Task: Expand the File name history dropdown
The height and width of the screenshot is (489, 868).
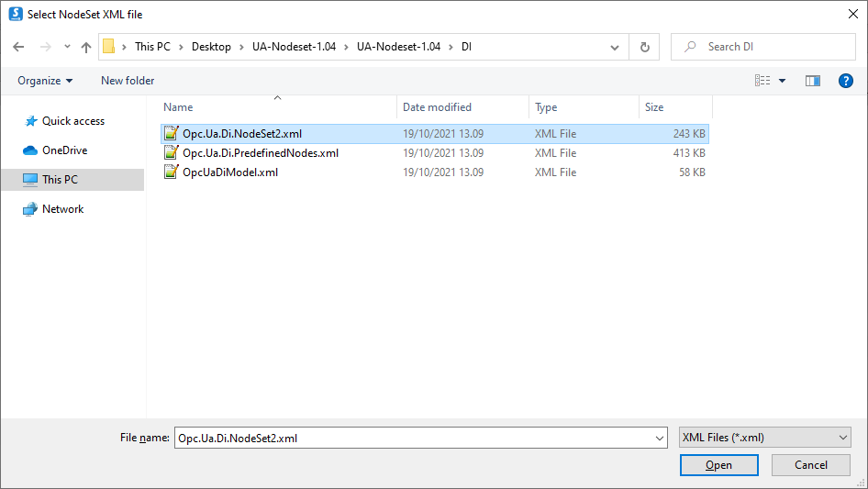Action: coord(660,439)
